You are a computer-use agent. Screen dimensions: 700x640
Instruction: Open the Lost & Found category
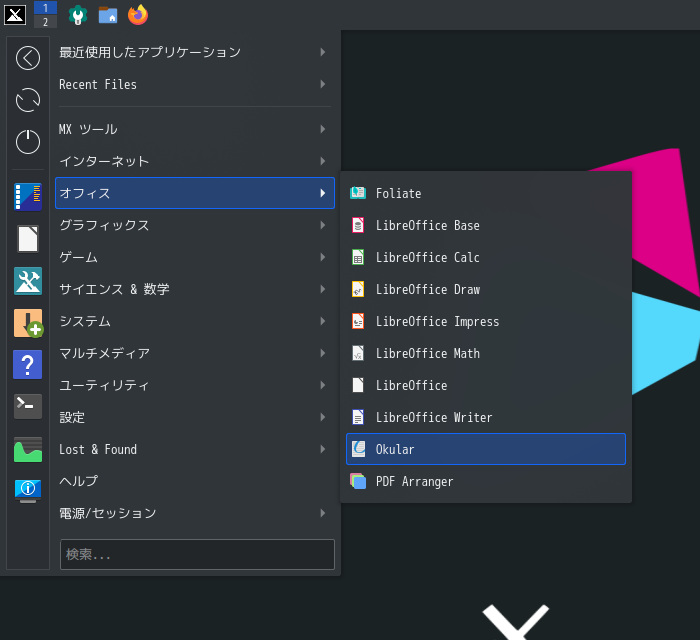click(x=195, y=449)
